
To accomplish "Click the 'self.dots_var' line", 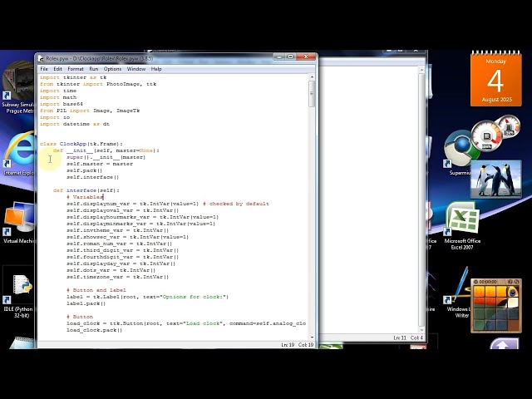I will 111,270.
